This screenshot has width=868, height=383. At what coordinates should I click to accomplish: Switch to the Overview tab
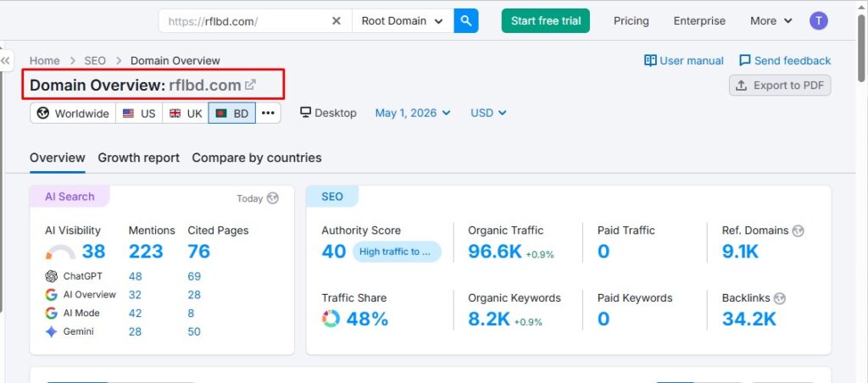click(x=58, y=158)
